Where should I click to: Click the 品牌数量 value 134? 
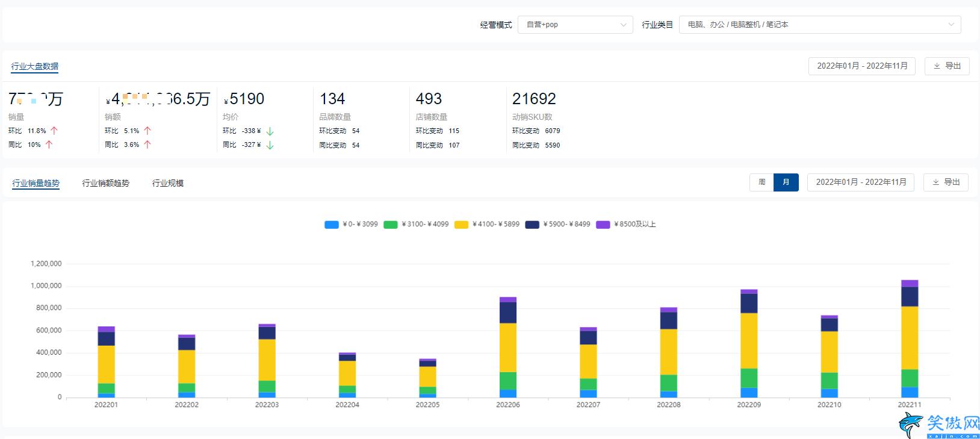[x=332, y=99]
